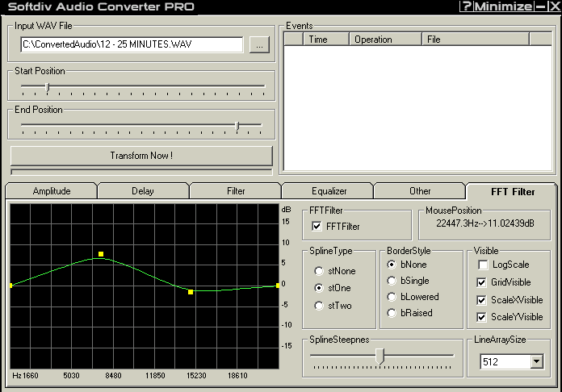
Task: Select stTwo spline type
Action: coord(319,306)
